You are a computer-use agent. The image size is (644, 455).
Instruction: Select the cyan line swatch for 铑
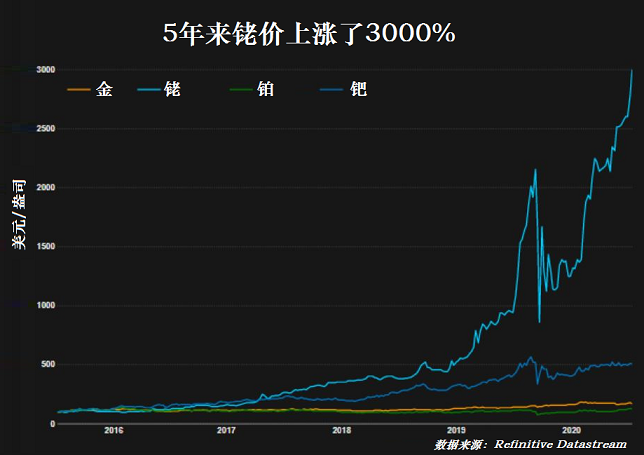click(x=149, y=90)
